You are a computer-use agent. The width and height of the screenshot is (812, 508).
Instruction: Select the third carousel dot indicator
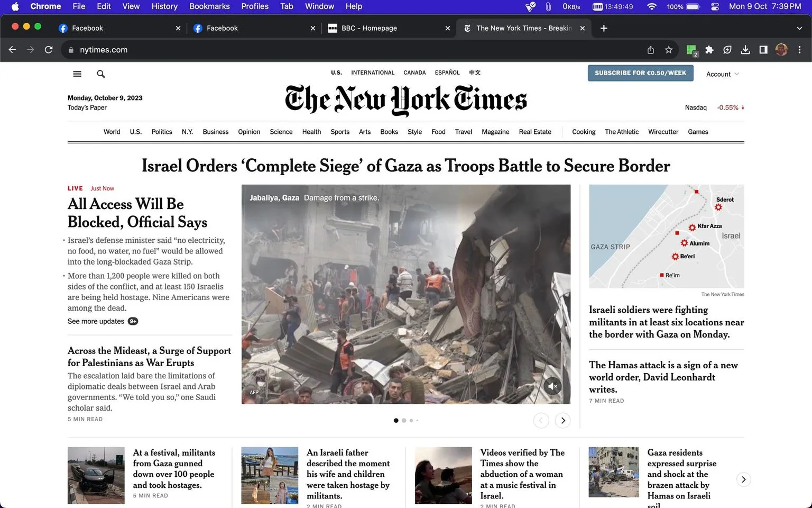411,421
